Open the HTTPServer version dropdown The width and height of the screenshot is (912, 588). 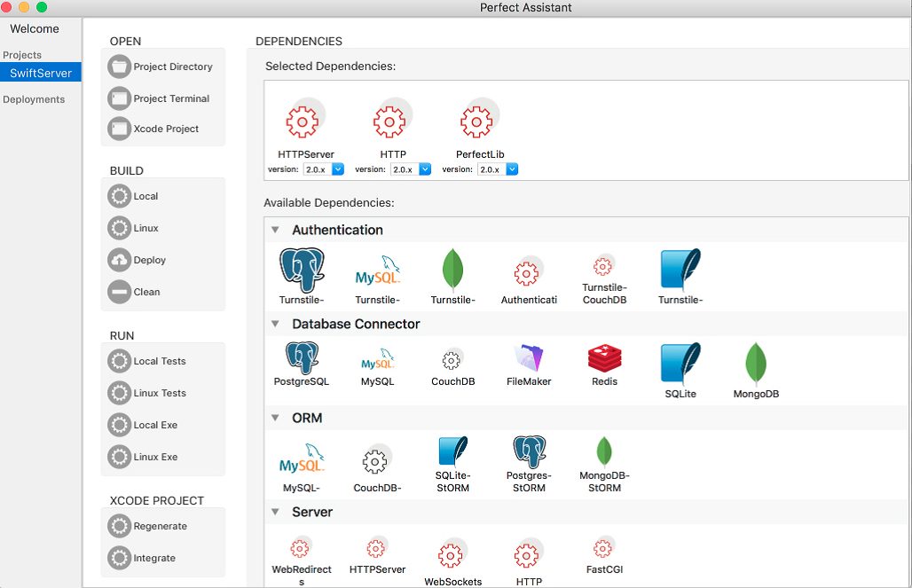[338, 169]
